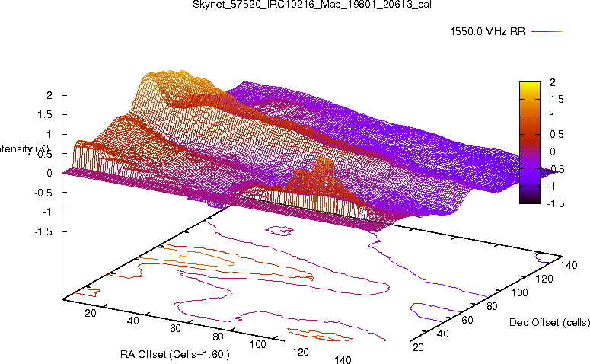Viewport: 590px width, 364px height.
Task: Click the intensity axis tick label -1.5
Action: pos(43,231)
